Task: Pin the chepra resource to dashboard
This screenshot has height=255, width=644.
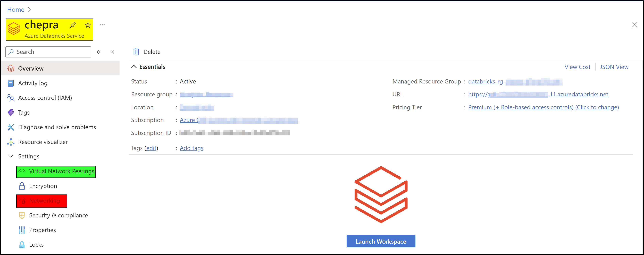Action: point(73,25)
